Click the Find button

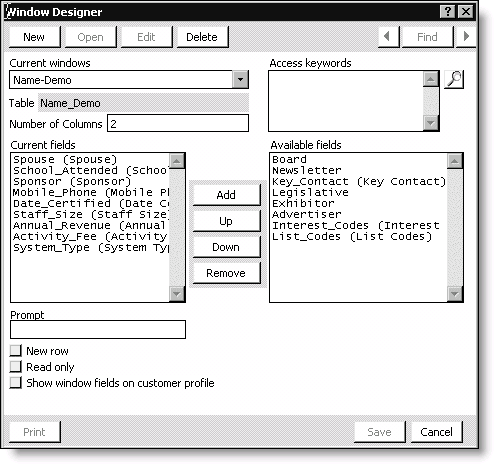pos(427,37)
